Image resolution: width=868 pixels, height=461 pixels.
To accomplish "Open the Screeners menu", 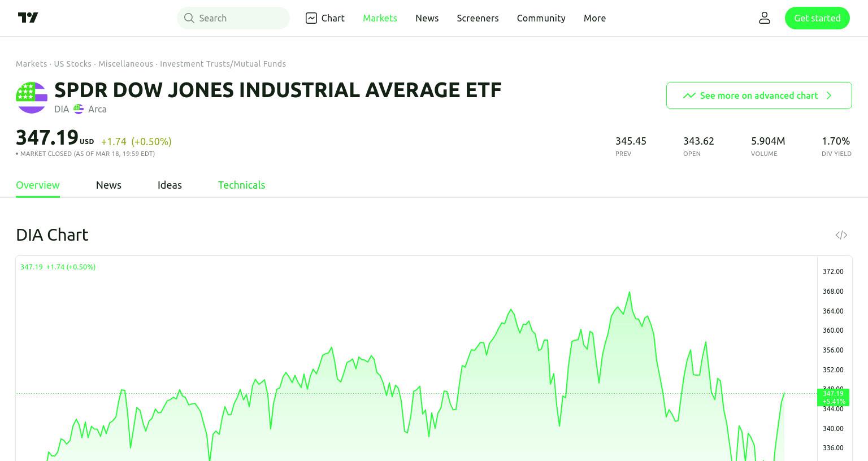I will [478, 18].
